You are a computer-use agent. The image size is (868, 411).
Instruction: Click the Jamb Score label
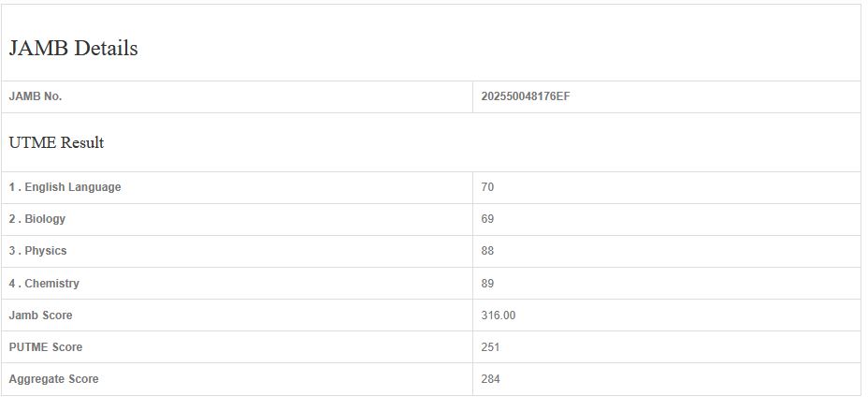click(x=40, y=316)
